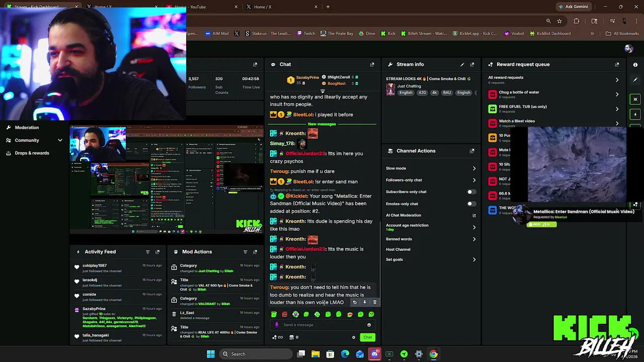Open All Bookmarks folder
This screenshot has height=362, width=644.
tap(622, 34)
